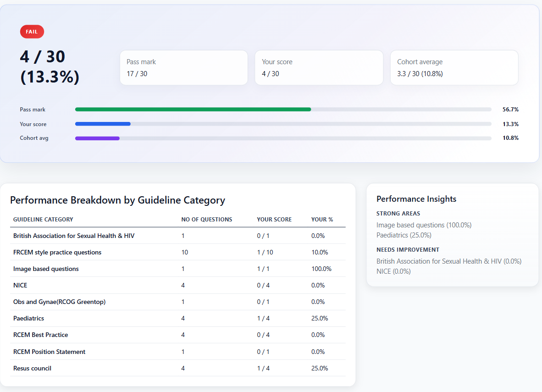Click the Performance Insights heading
This screenshot has width=542, height=392.
[416, 199]
